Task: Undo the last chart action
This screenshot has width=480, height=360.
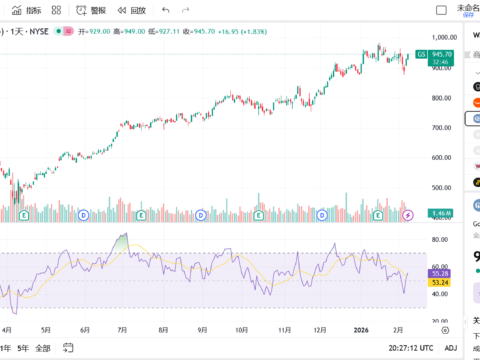Action: (166, 10)
